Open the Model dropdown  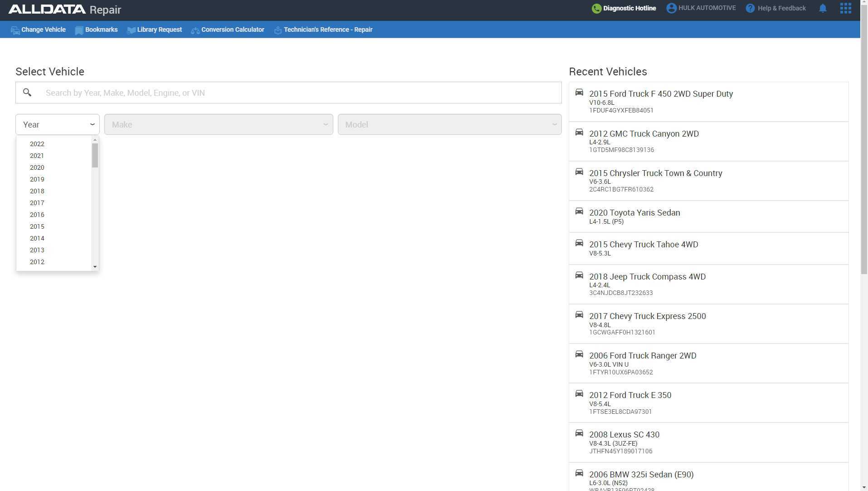450,124
